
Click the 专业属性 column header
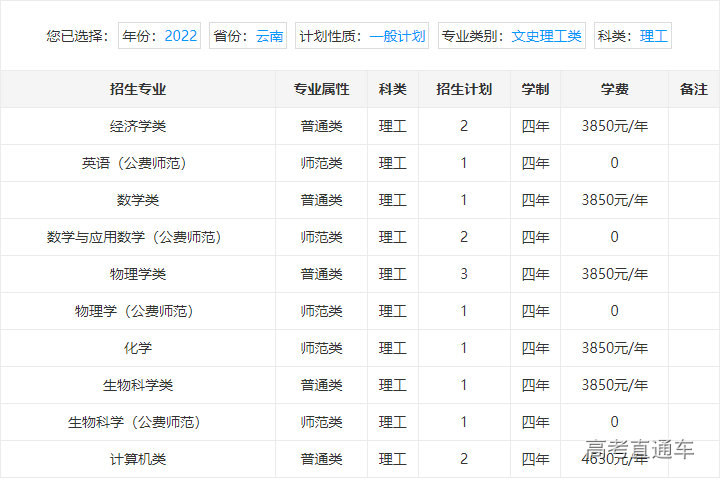click(321, 89)
